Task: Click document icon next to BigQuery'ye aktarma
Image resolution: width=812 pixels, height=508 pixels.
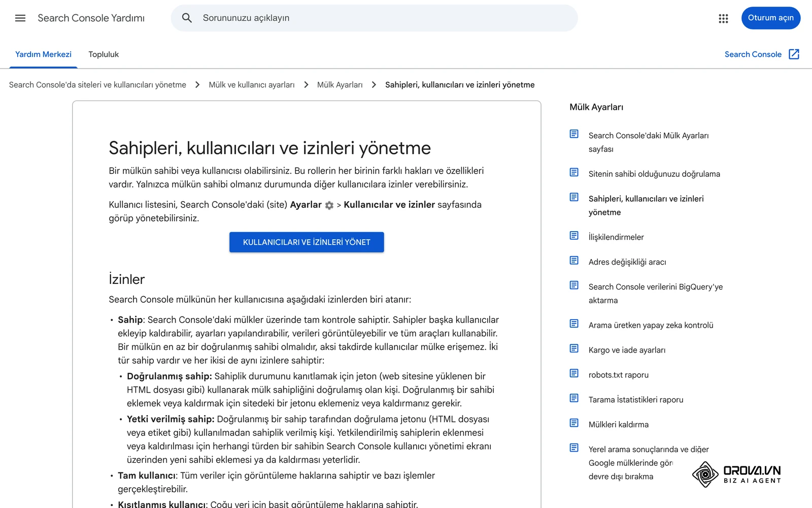Action: tap(574, 285)
